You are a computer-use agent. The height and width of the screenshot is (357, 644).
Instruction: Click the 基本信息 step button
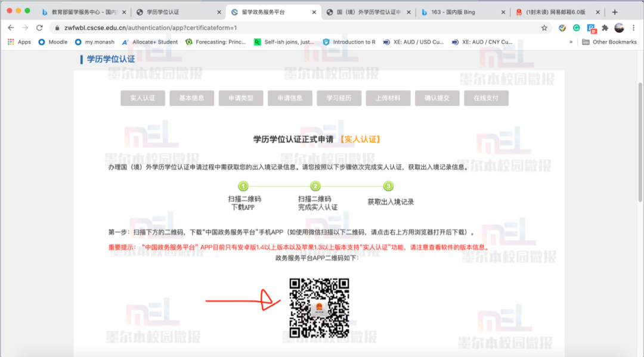click(x=192, y=98)
